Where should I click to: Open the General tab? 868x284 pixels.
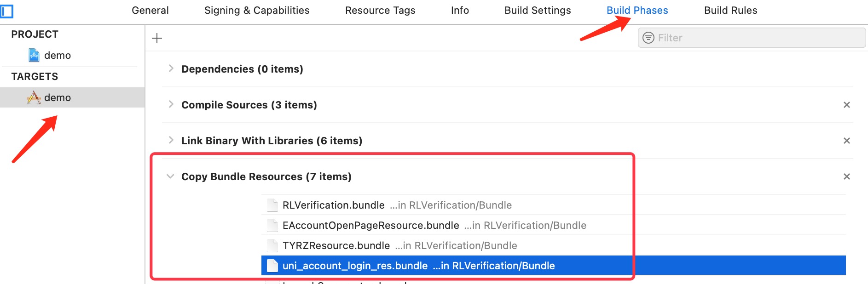150,10
